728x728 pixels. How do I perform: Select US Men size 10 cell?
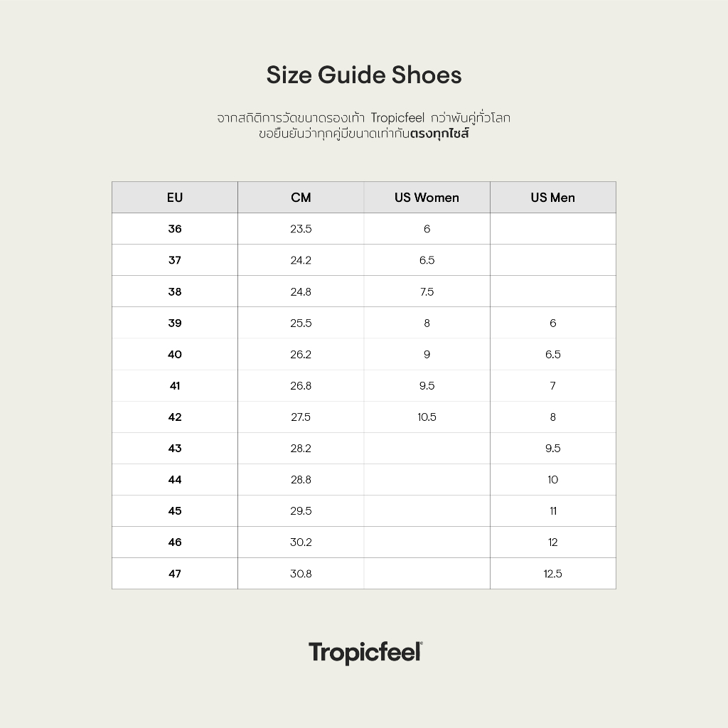pyautogui.click(x=552, y=479)
